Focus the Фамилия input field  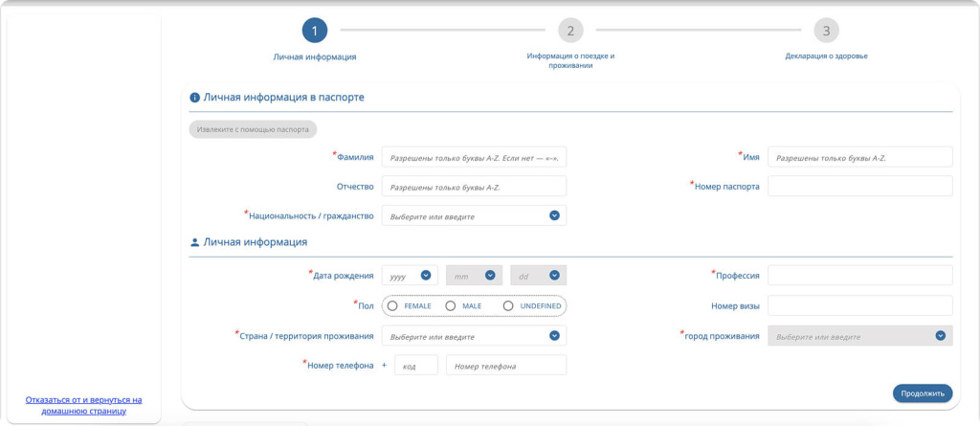pyautogui.click(x=474, y=158)
